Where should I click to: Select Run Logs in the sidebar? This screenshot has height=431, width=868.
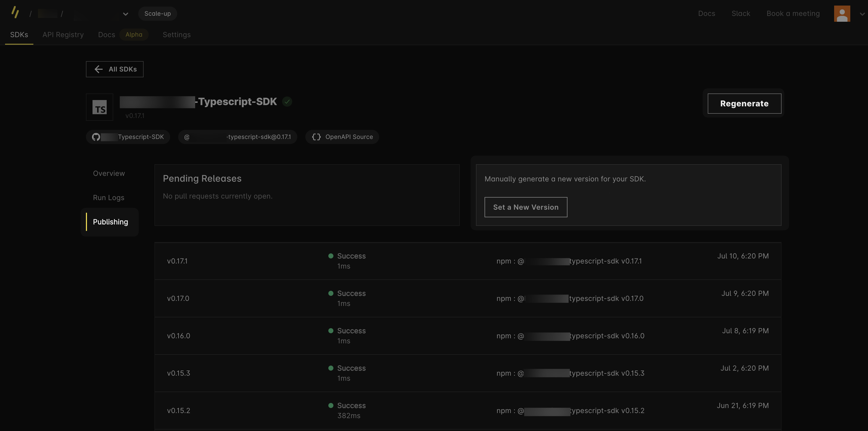point(108,198)
